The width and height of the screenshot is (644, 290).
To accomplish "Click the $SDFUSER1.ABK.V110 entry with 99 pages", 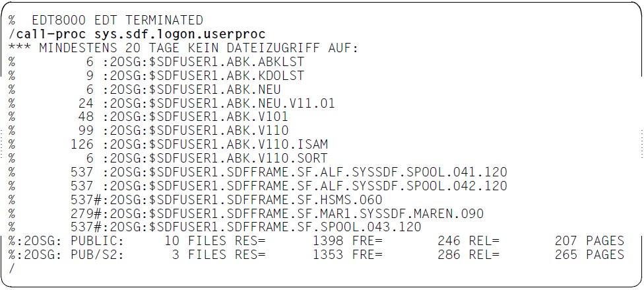I will pyautogui.click(x=148, y=131).
